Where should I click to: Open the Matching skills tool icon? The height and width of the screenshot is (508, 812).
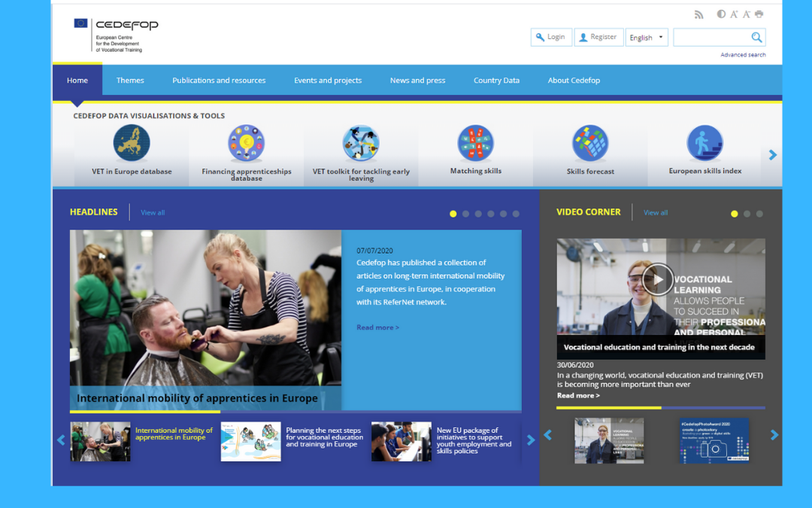click(476, 143)
